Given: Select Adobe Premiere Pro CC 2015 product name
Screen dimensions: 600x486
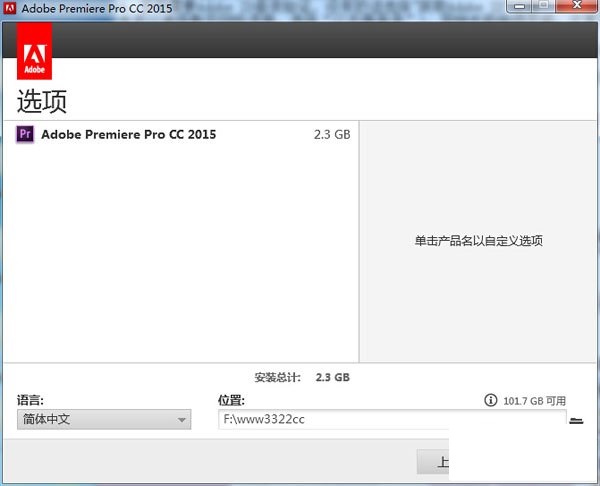Looking at the screenshot, I should coord(128,135).
